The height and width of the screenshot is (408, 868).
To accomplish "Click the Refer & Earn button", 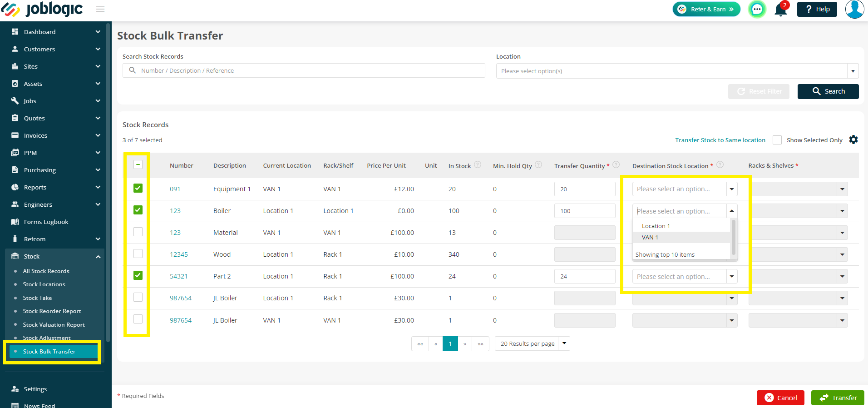I will click(706, 9).
